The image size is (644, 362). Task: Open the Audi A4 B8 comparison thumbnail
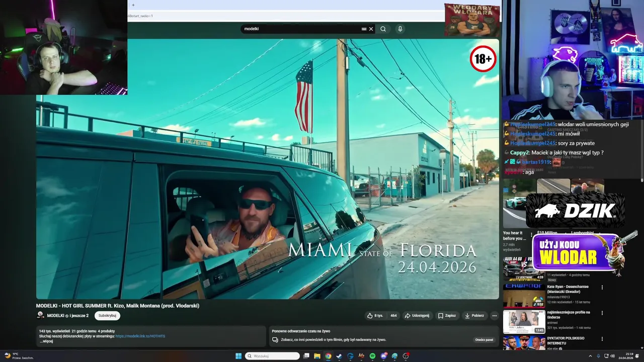(524, 268)
